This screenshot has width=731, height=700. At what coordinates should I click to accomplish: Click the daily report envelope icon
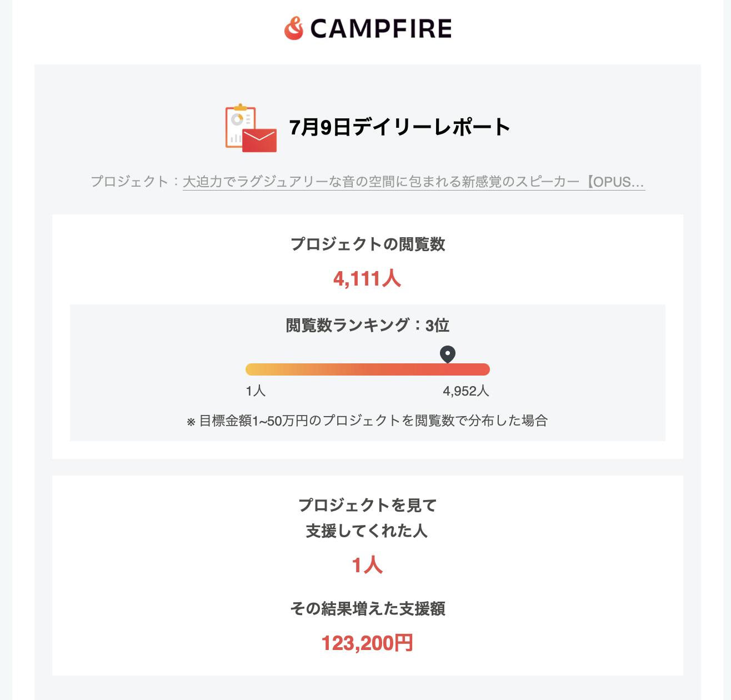(251, 128)
